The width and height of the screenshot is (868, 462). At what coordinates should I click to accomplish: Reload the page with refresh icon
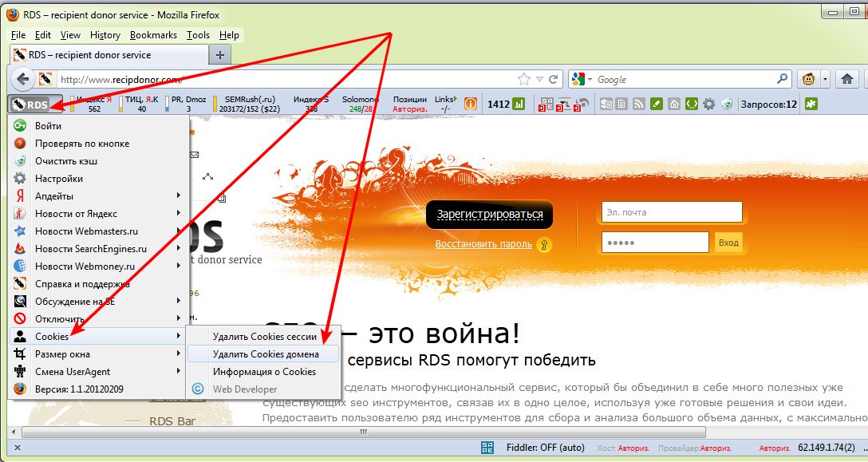(x=552, y=79)
